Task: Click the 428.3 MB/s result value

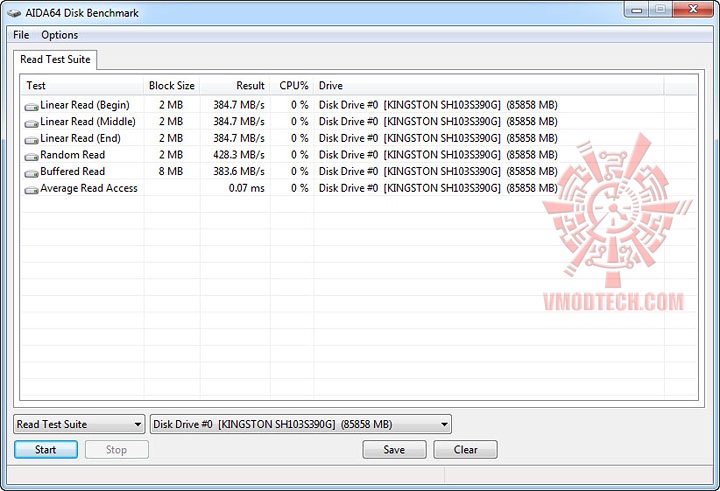Action: coord(239,155)
